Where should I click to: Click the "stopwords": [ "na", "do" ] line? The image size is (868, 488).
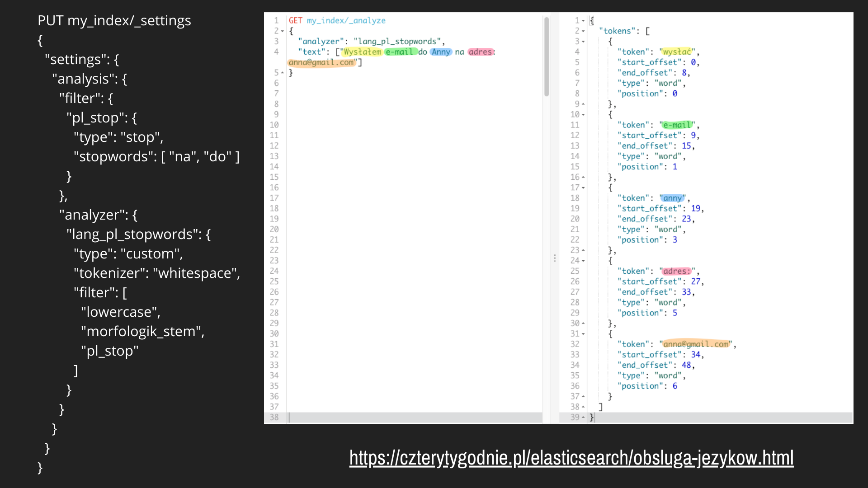[157, 156]
